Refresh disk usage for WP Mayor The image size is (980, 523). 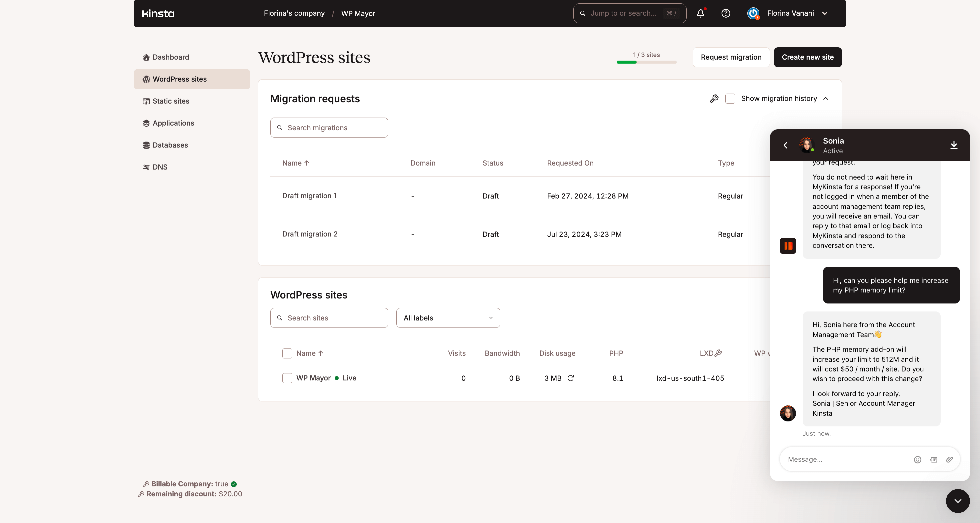click(x=570, y=378)
